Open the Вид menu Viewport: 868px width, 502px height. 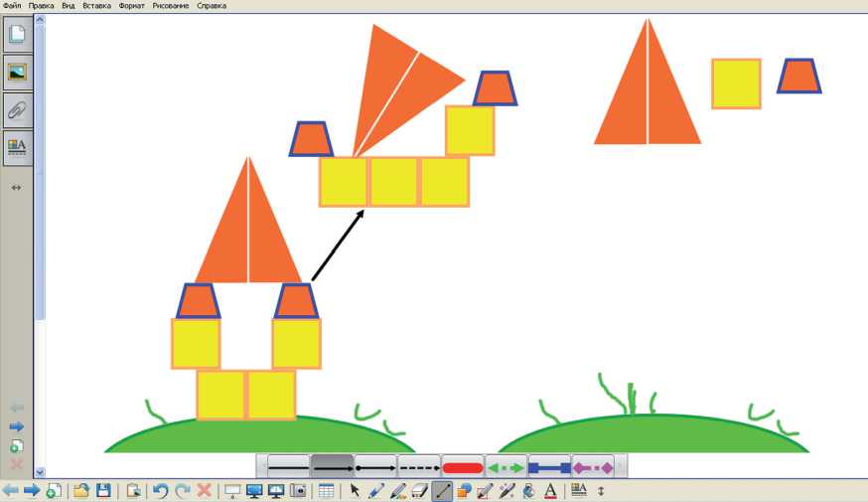point(69,6)
